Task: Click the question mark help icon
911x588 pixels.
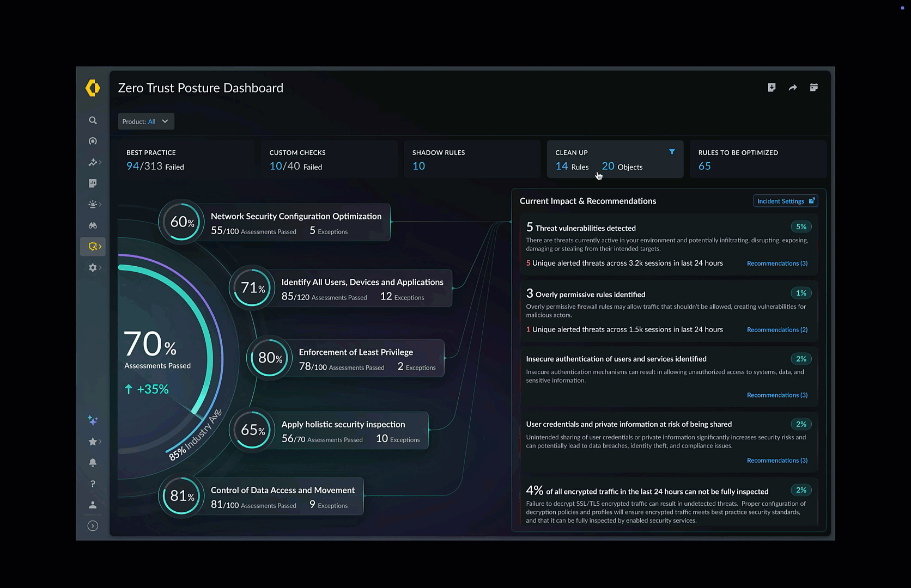Action: point(93,483)
